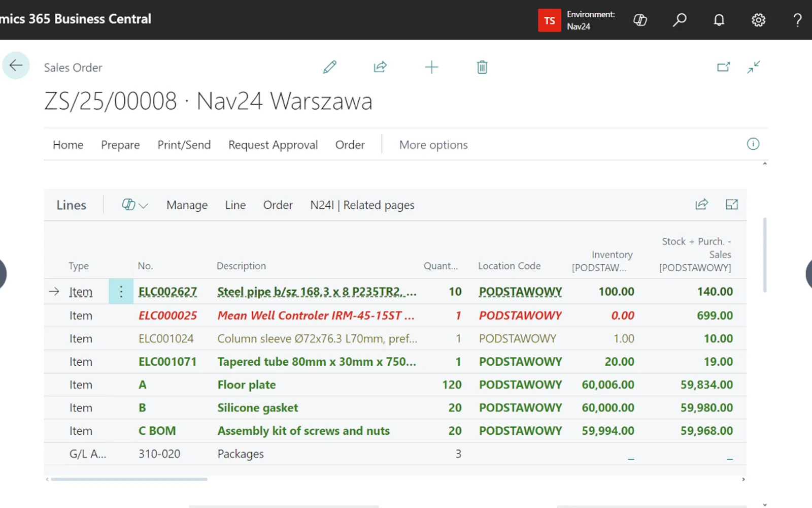812x508 pixels.
Task: Open the settings gear
Action: coord(758,20)
